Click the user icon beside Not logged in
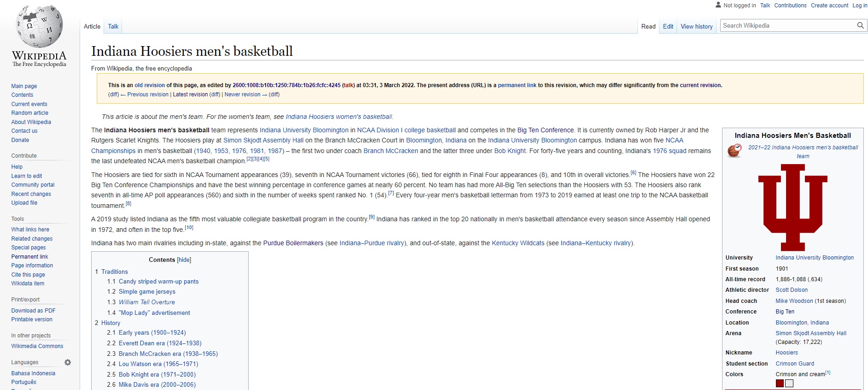The height and width of the screenshot is (390, 868). (x=718, y=5)
